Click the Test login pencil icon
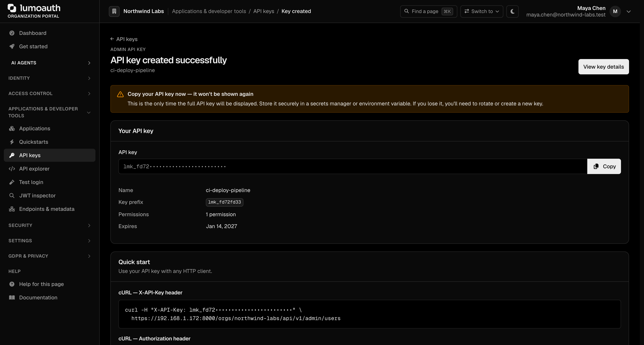The width and height of the screenshot is (644, 345). click(12, 182)
